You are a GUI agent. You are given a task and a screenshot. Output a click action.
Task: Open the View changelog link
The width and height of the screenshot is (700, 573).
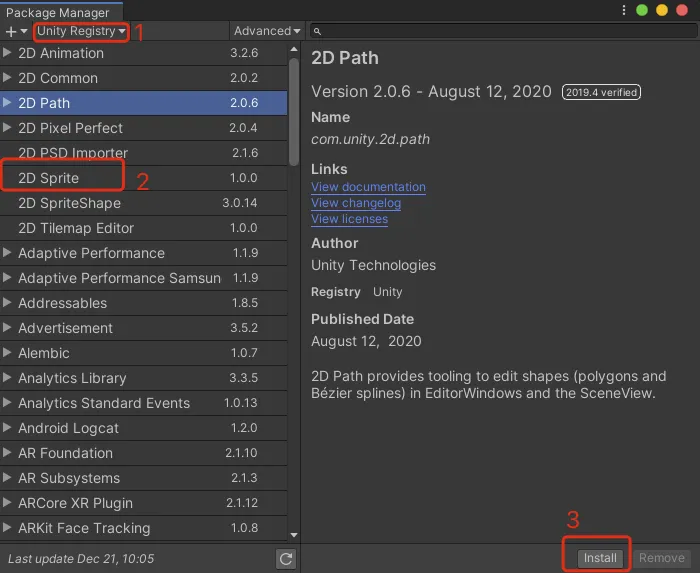(356, 203)
